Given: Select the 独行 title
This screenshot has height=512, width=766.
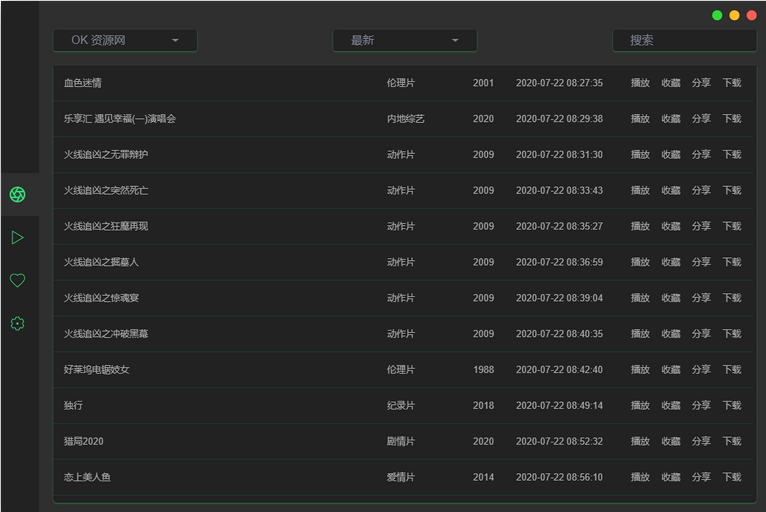Looking at the screenshot, I should point(73,405).
